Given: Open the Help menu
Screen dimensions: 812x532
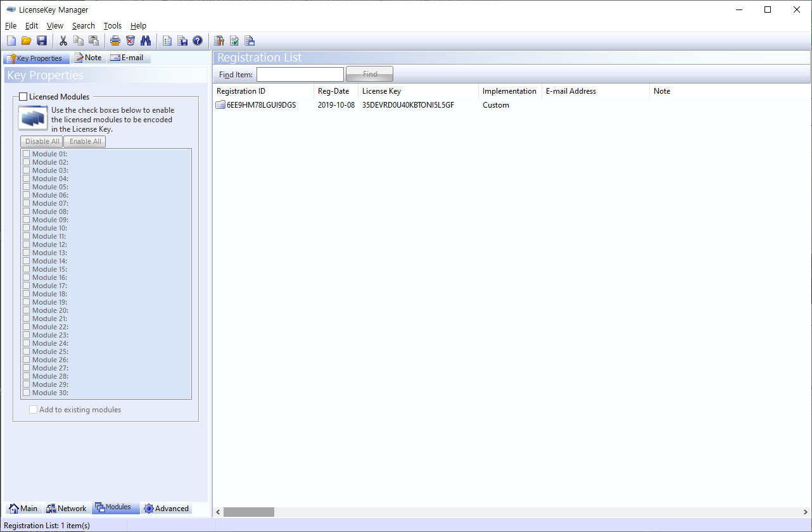Looking at the screenshot, I should tap(138, 26).
